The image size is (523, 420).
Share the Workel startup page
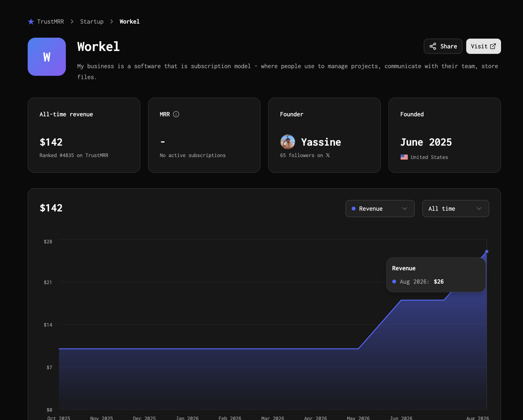[443, 46]
